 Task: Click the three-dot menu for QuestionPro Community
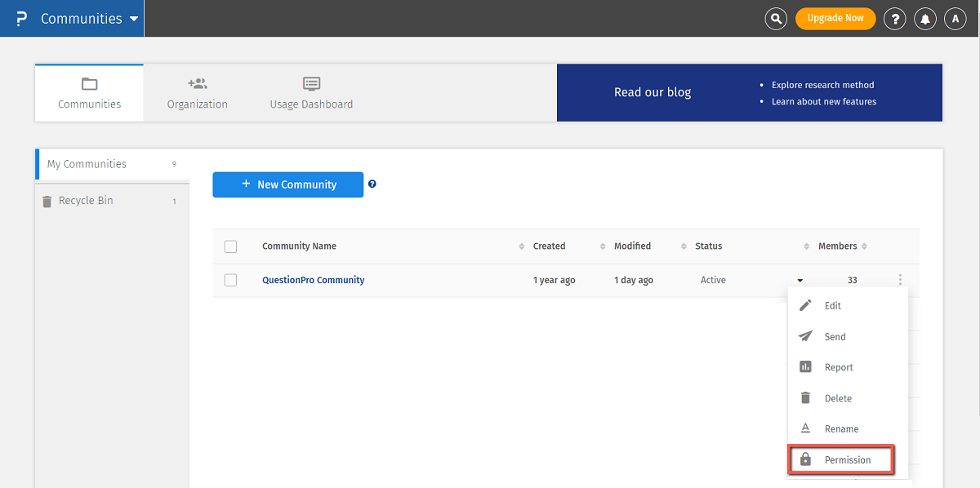tap(900, 280)
